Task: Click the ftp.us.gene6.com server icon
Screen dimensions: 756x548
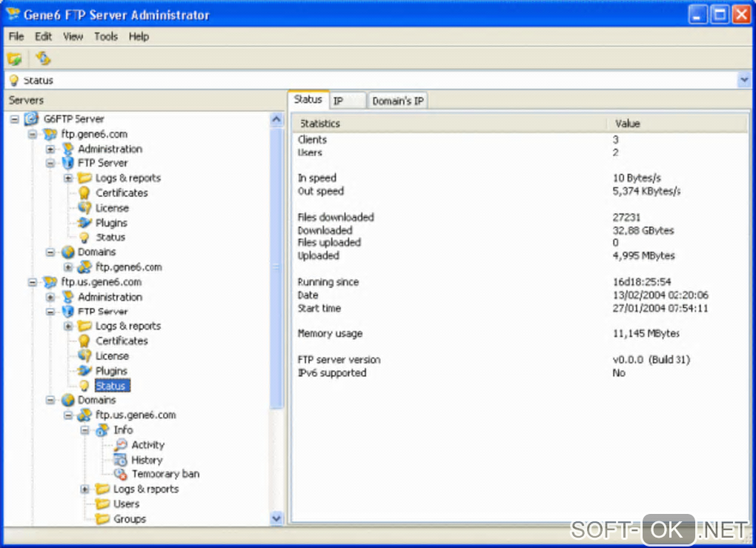Action: tap(50, 281)
